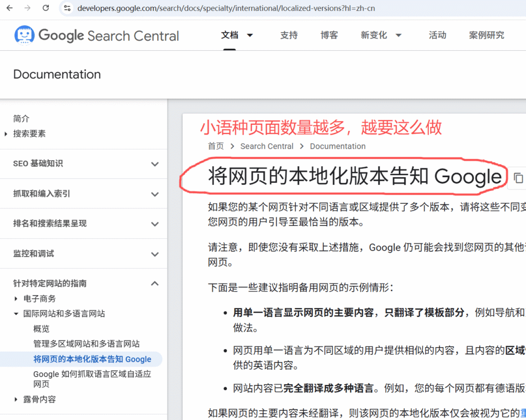
Task: Open the 博客 tab
Action: [x=329, y=35]
